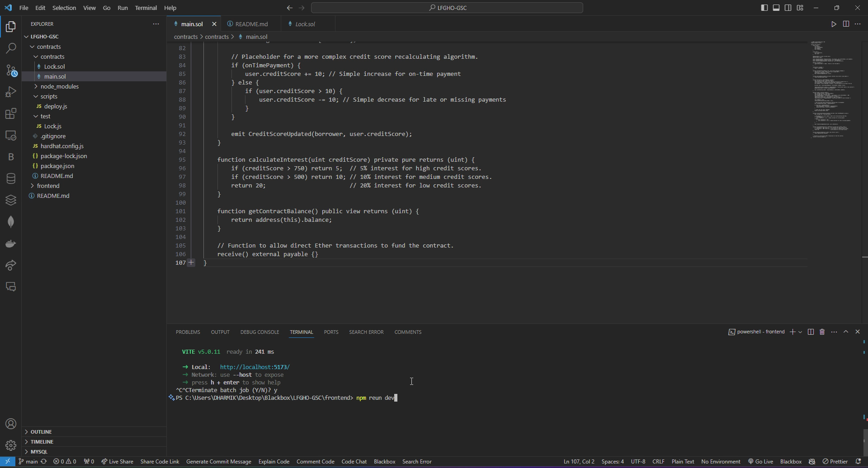868x468 pixels.
Task: Click Share Code Link in status bar
Action: (x=160, y=462)
